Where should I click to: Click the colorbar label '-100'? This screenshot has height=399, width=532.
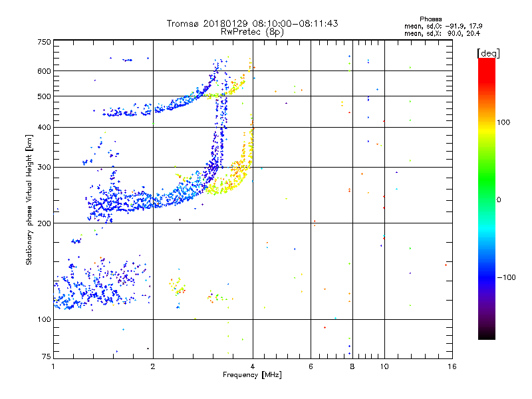506,277
